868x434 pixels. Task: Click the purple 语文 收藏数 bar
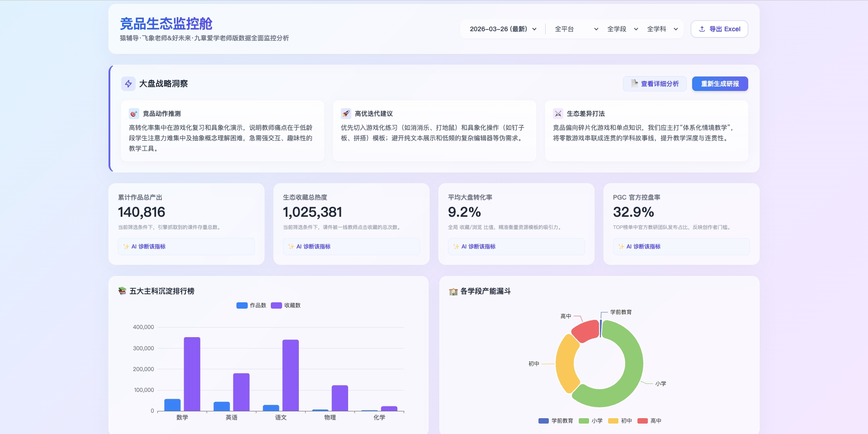tap(290, 375)
